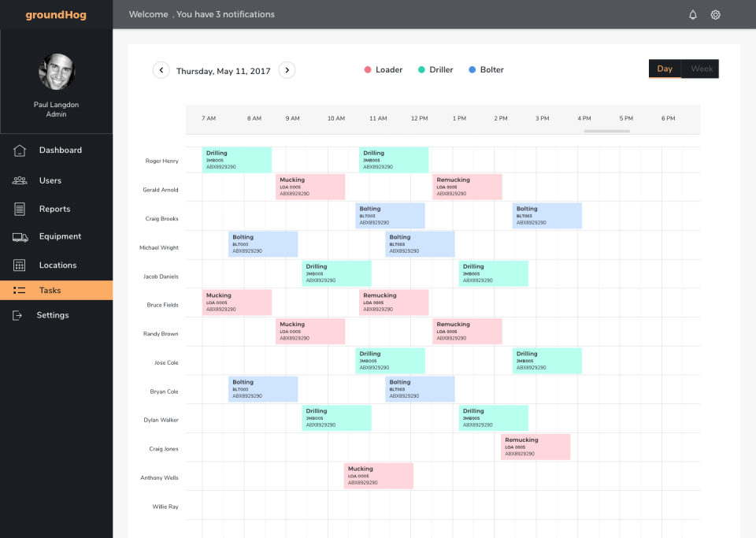Open Gerald Arnold's Mucking task
The width and height of the screenshot is (756, 538).
coord(310,187)
